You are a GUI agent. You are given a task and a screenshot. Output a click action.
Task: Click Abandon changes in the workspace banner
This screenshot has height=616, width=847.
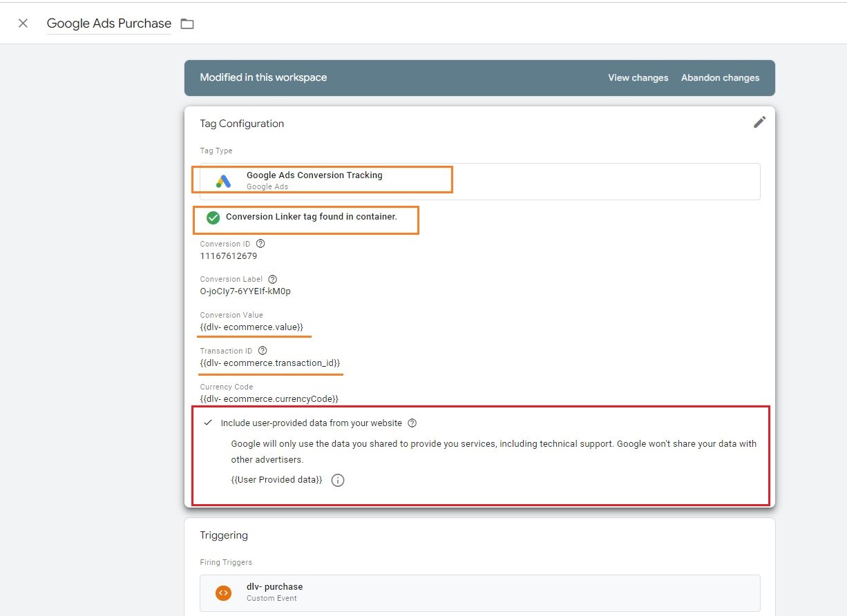pyautogui.click(x=720, y=77)
